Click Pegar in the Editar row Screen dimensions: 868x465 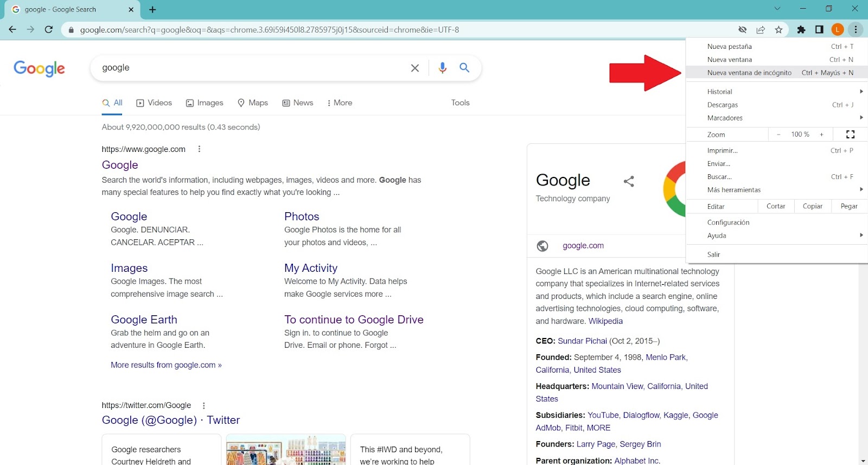tap(849, 206)
